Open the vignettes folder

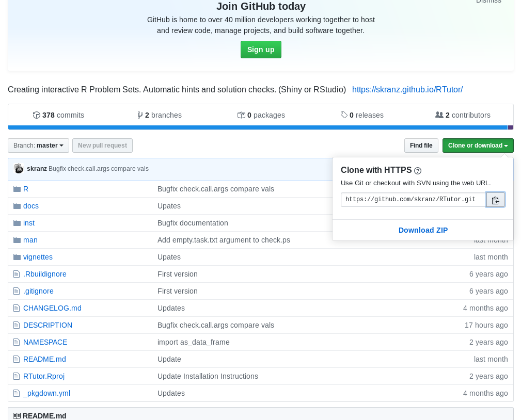click(38, 257)
